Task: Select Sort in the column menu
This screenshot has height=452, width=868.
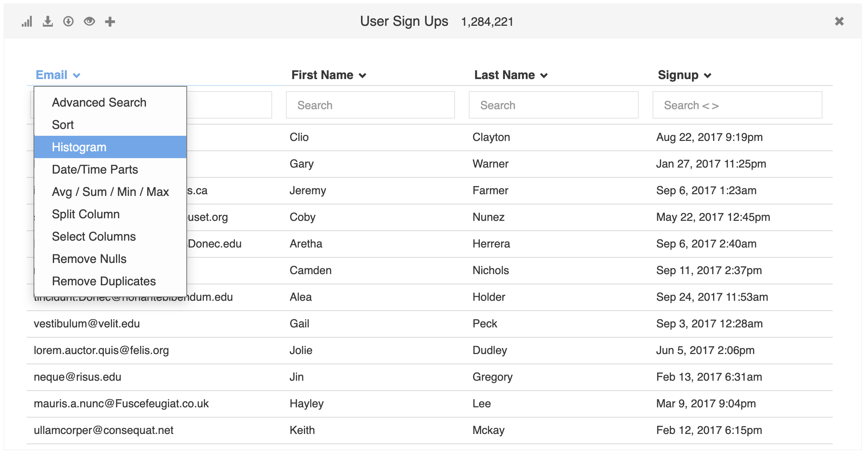Action: [110, 125]
